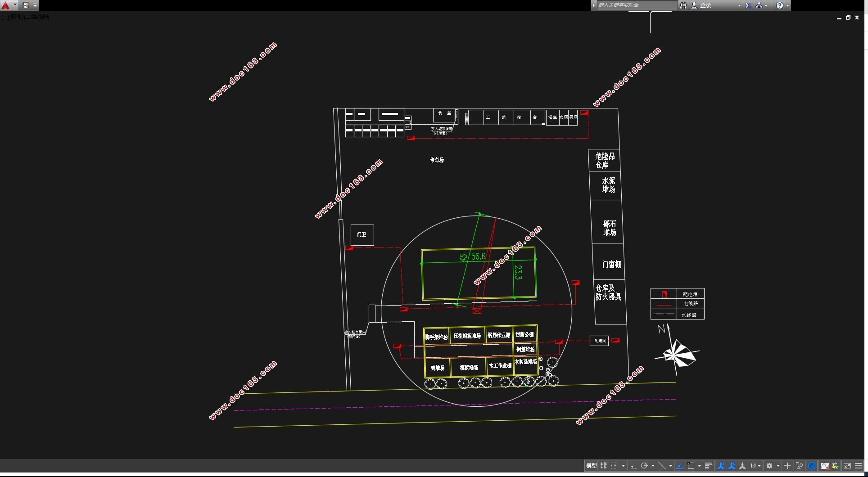The image size is (868, 477).
Task: Click the 停车场 parking label
Action: (437, 160)
